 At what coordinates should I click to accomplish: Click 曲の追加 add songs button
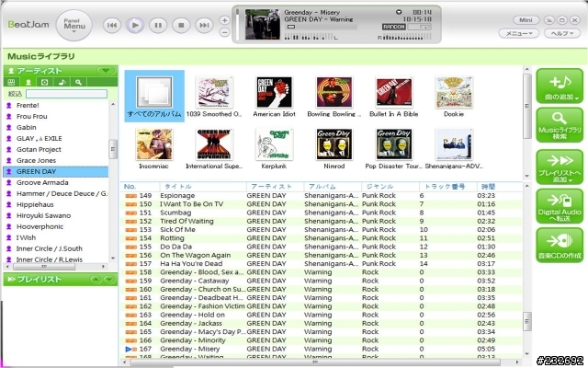click(x=560, y=86)
